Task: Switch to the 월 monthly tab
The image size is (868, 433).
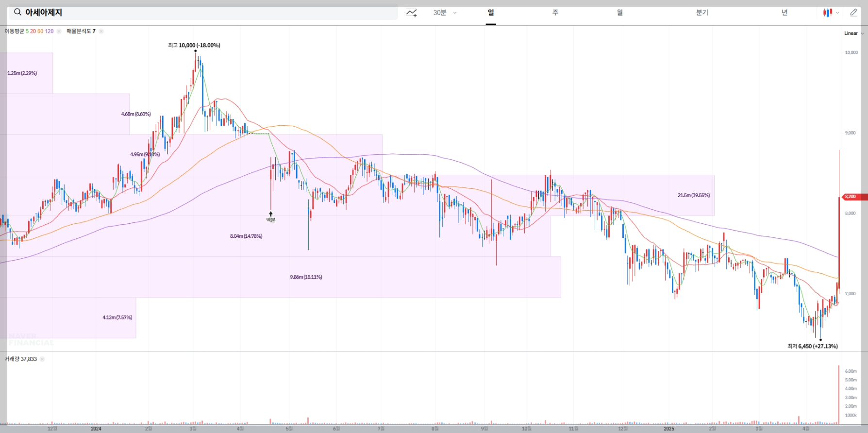Action: tap(620, 13)
